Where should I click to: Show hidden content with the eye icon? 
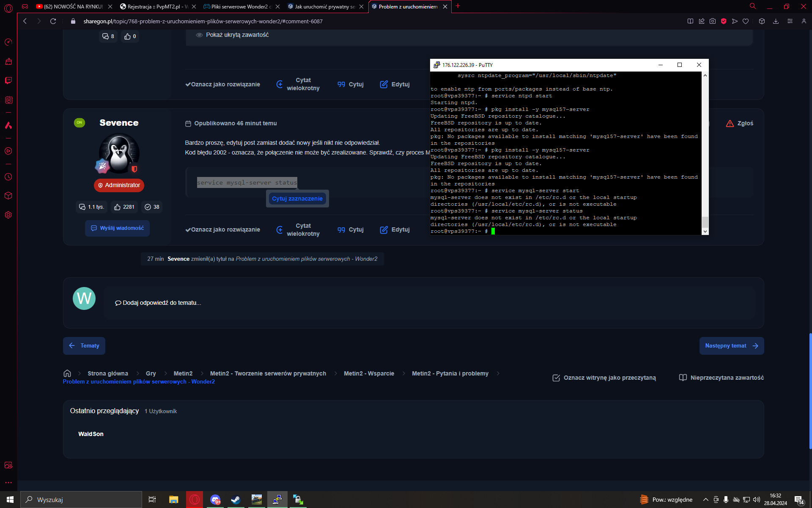coord(199,35)
